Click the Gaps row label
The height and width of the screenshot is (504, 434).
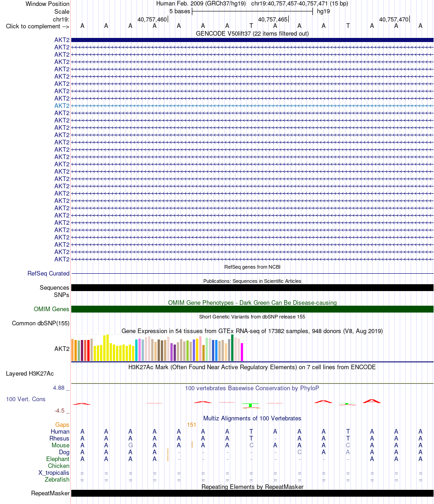coord(62,425)
